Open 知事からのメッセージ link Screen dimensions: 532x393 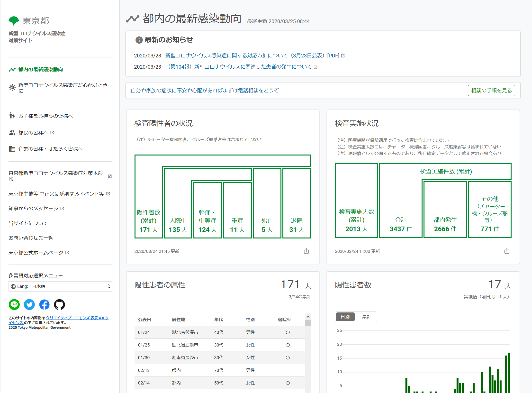point(33,209)
